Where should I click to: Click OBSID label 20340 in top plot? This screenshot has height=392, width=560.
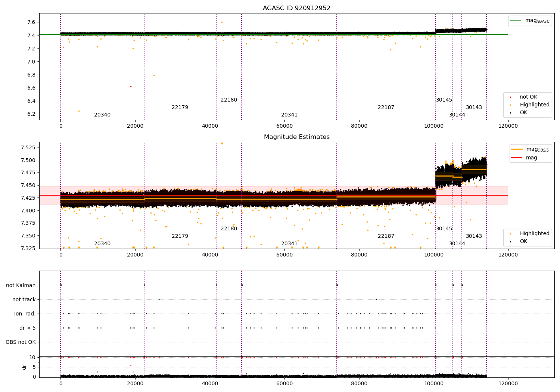pyautogui.click(x=102, y=115)
